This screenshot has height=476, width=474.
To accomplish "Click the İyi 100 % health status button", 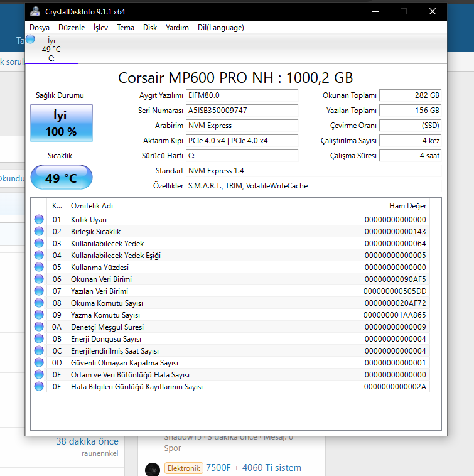I will click(62, 123).
